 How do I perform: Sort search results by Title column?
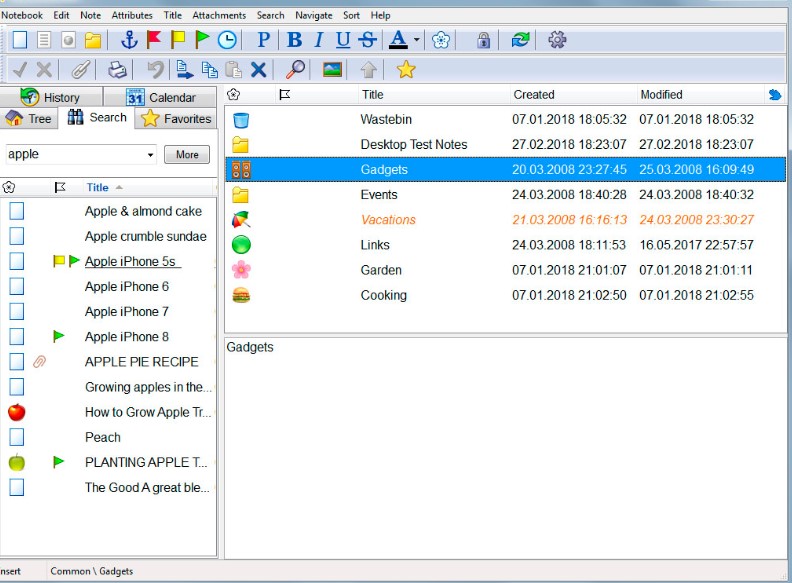point(98,187)
